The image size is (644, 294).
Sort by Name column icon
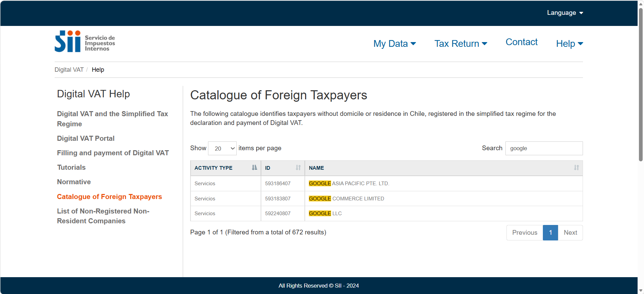576,168
